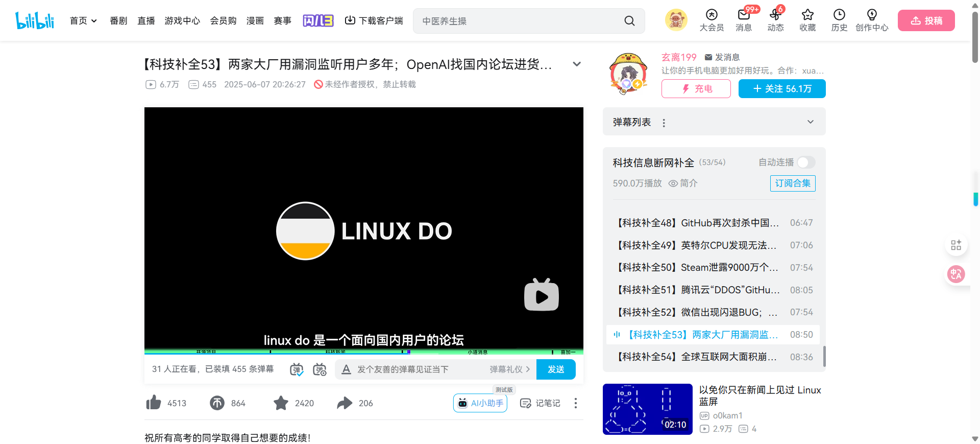Play 【科技补全54】 playlist entry

713,357
